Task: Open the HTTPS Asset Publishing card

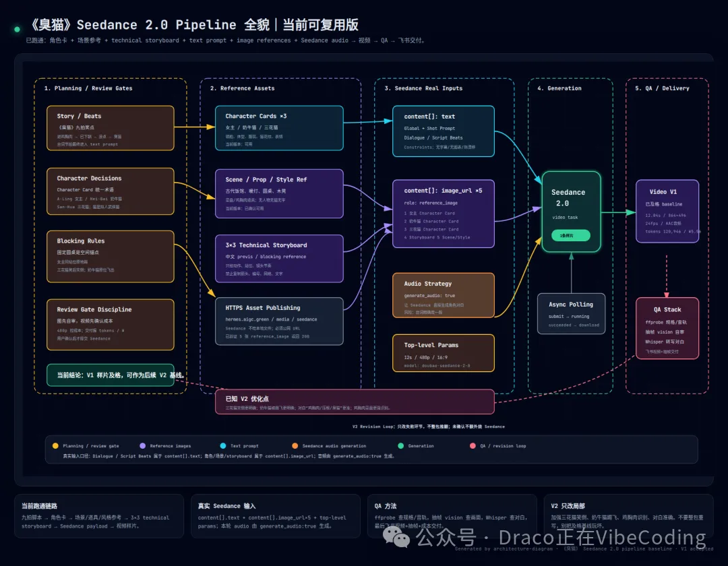Action: [x=279, y=321]
